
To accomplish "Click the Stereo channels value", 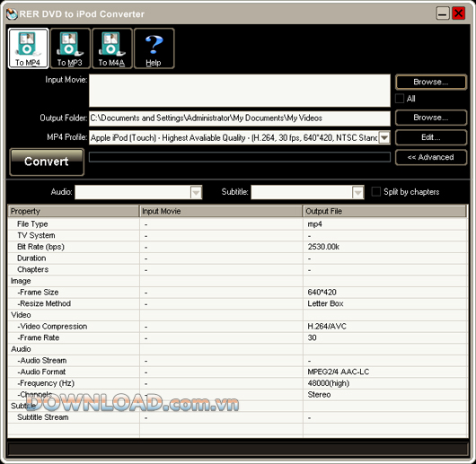I will (x=319, y=395).
